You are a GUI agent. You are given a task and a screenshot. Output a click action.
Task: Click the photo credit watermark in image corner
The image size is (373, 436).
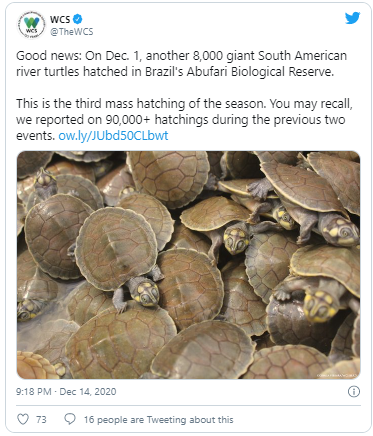[x=337, y=376]
